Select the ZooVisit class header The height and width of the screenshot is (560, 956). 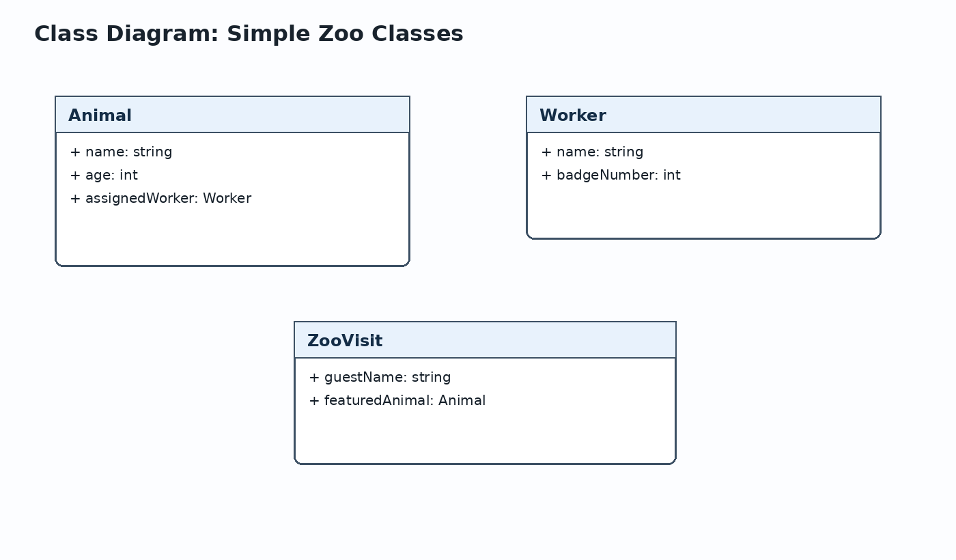(485, 340)
